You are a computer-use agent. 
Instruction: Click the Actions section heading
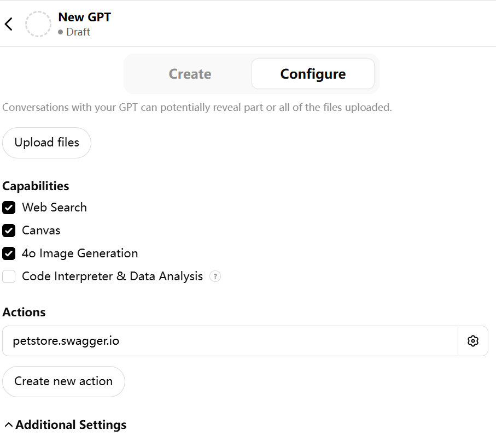24,313
